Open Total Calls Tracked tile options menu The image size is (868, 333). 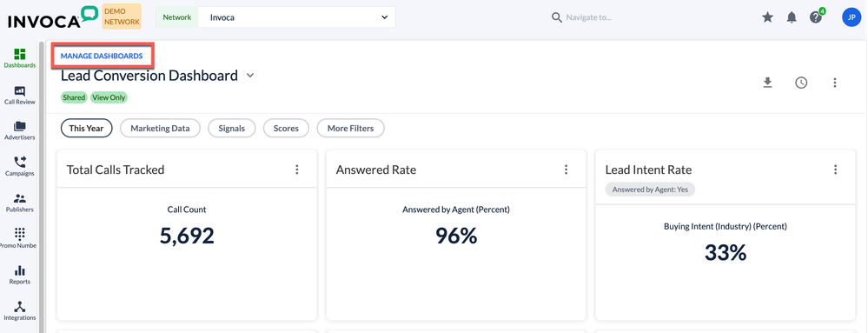click(297, 170)
